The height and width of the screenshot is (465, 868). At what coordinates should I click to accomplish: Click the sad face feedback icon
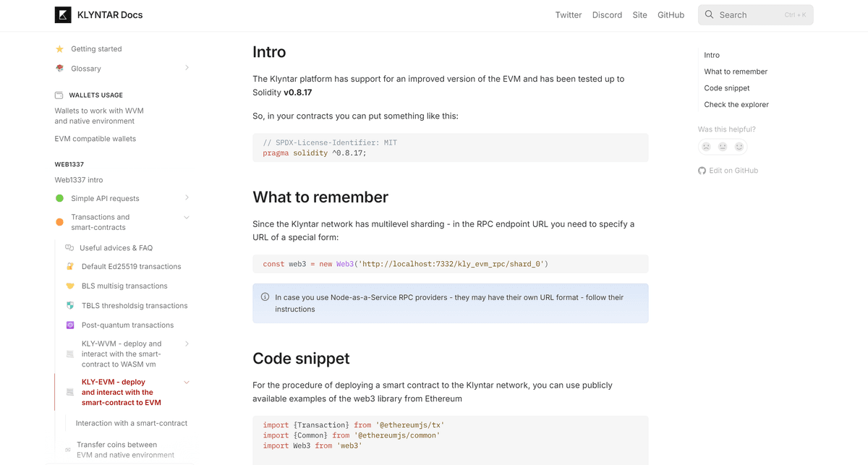(706, 147)
